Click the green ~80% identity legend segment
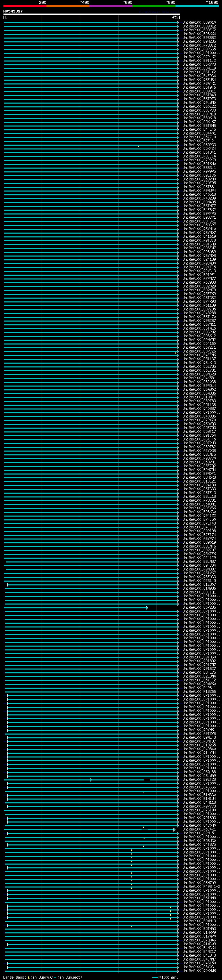Image resolution: width=222 pixels, height=980 pixels. (x=154, y=6)
